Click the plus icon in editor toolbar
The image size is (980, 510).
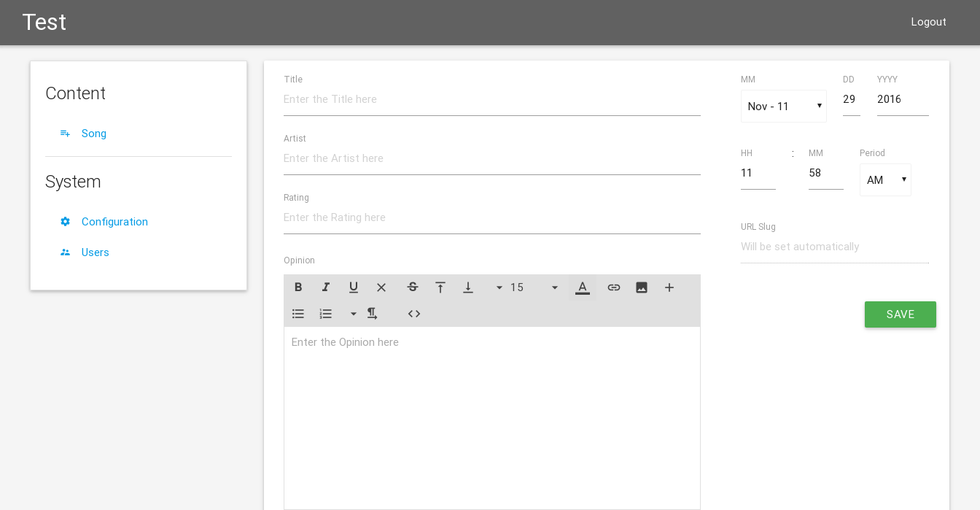tap(669, 287)
